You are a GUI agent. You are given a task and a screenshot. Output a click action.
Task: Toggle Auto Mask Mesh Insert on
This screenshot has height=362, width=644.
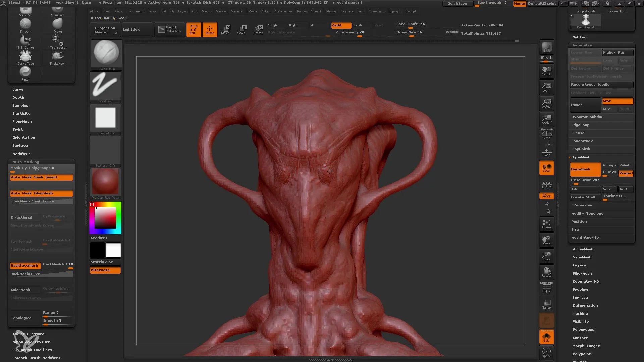tap(41, 177)
